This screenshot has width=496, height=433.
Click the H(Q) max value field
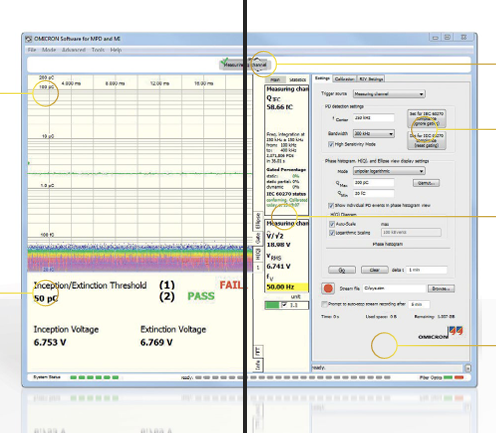[x=411, y=232]
